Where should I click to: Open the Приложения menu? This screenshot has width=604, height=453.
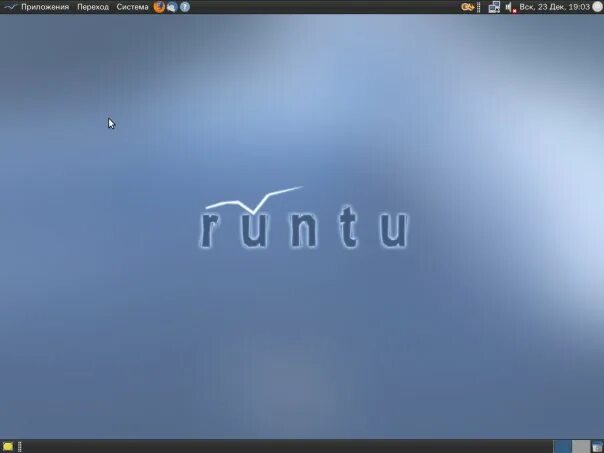(45, 7)
